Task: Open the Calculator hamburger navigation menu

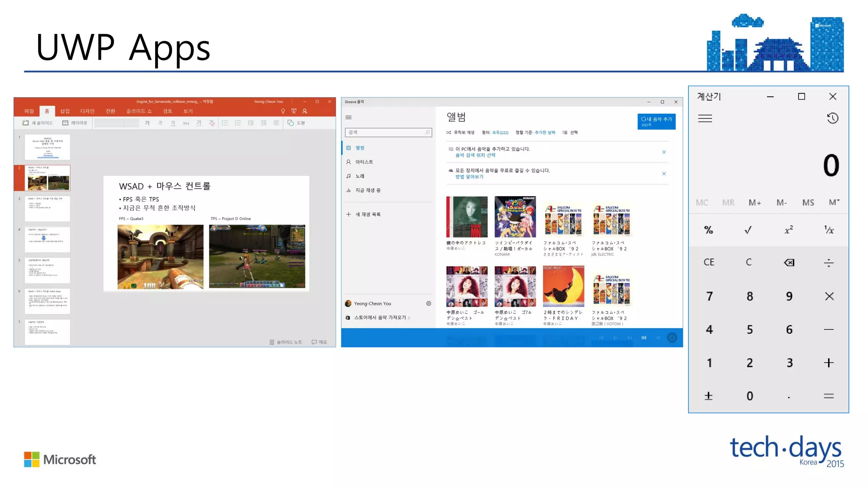Action: [x=705, y=119]
